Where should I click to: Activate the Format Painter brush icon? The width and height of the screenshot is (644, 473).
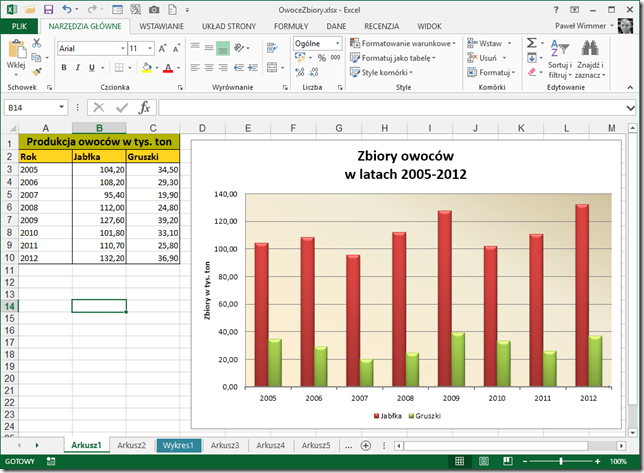[37, 72]
